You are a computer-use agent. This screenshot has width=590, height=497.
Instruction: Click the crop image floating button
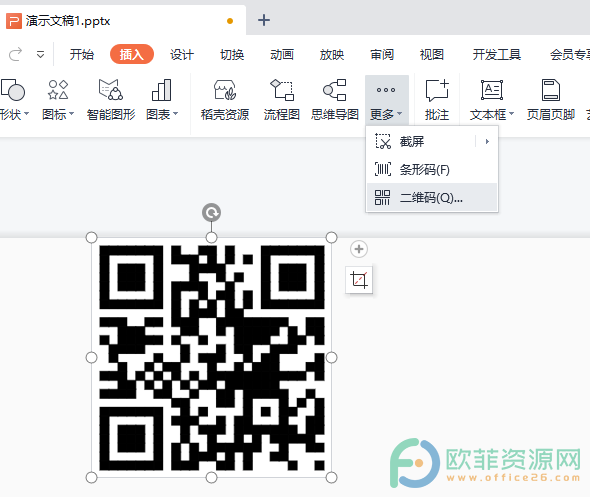pyautogui.click(x=359, y=280)
